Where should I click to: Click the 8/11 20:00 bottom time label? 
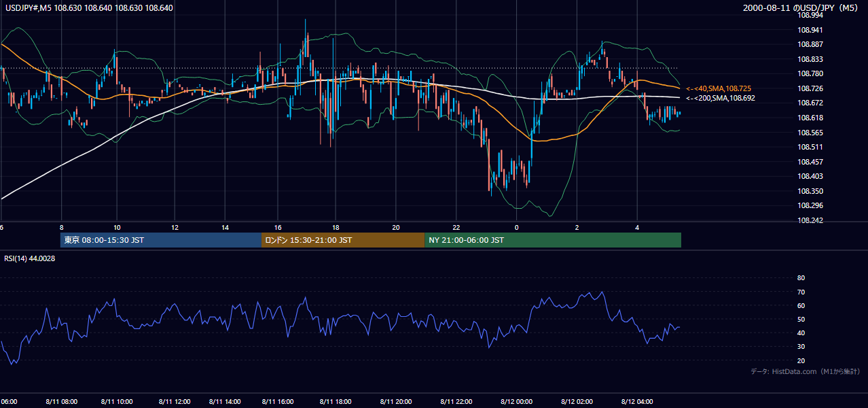coord(396,402)
